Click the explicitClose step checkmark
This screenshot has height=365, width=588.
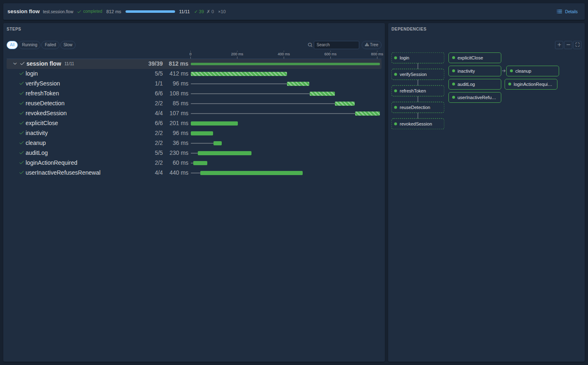coord(21,123)
